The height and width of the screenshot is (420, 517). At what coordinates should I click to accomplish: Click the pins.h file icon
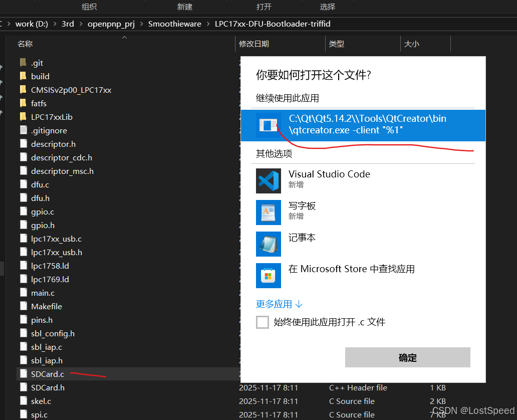(x=24, y=319)
